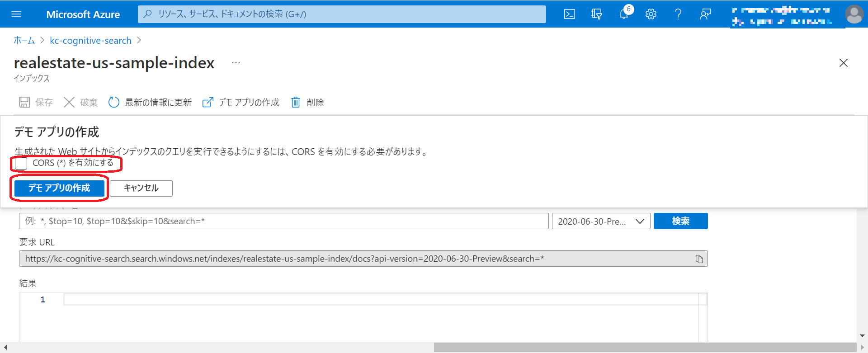
Task: Click the vertical scrollbar down arrow
Action: tap(862, 336)
